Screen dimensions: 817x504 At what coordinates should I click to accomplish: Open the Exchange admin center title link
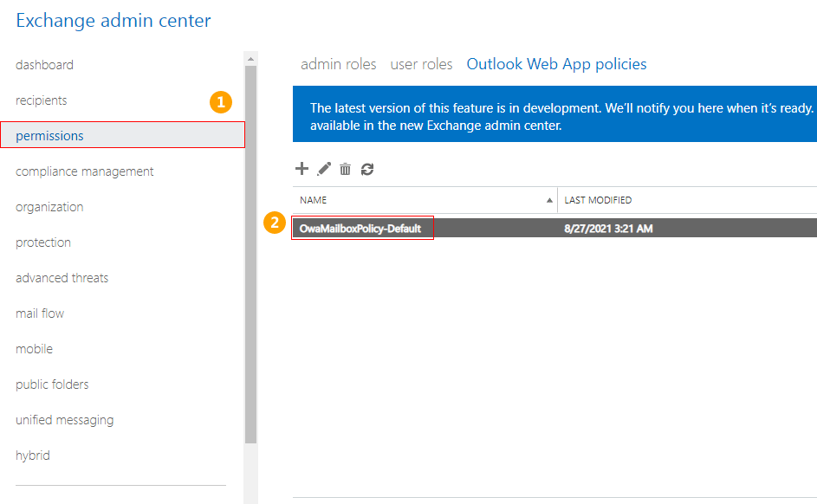[x=113, y=20]
